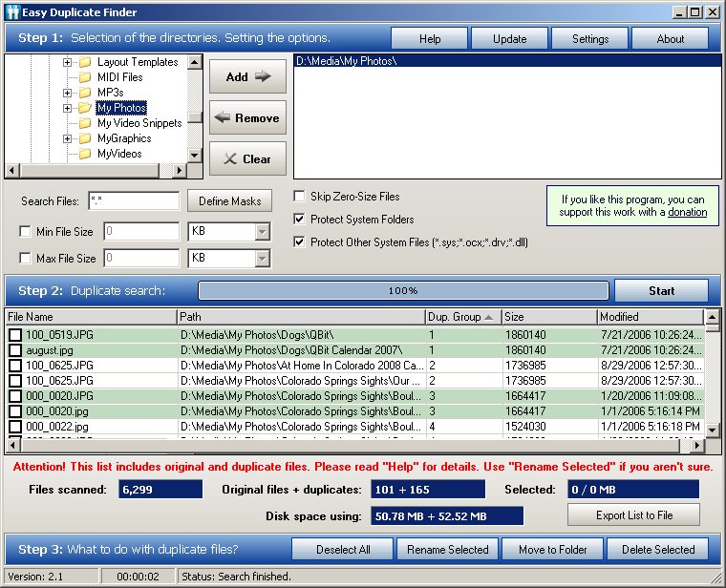Click the My Photos folder icon

[x=84, y=108]
